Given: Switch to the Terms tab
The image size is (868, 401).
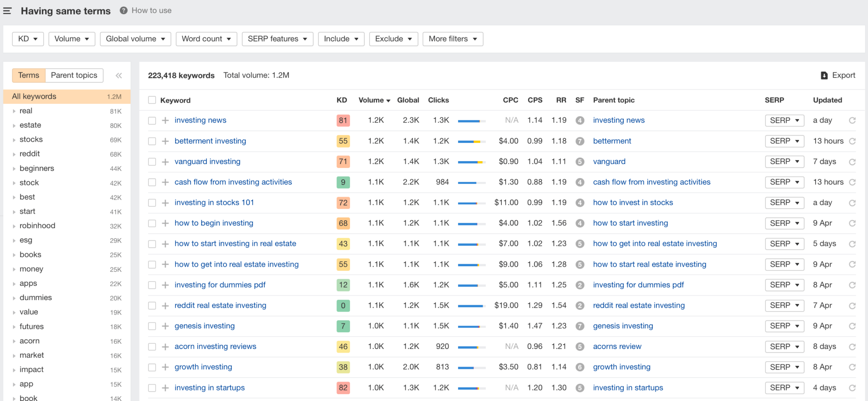Looking at the screenshot, I should 28,75.
